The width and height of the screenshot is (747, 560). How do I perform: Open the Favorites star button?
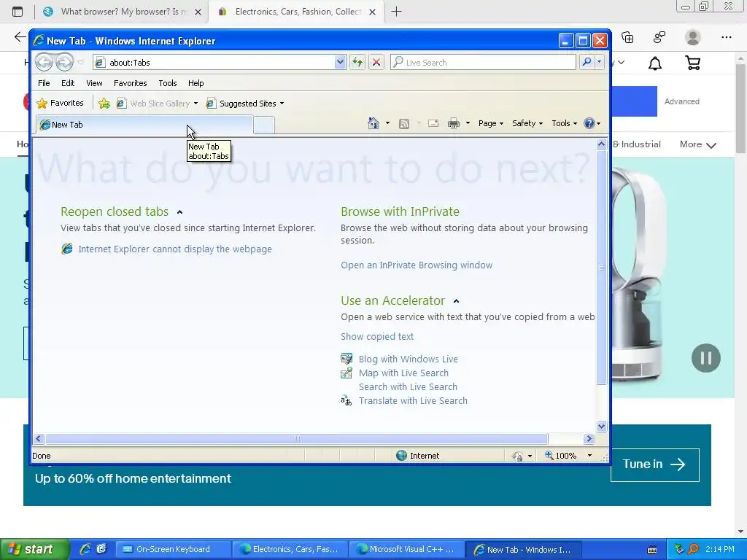(60, 103)
